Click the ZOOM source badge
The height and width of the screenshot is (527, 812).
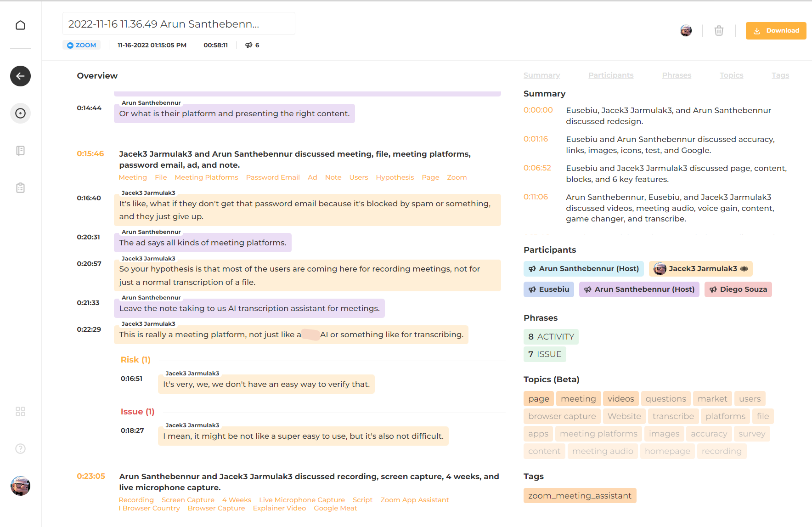click(x=82, y=45)
